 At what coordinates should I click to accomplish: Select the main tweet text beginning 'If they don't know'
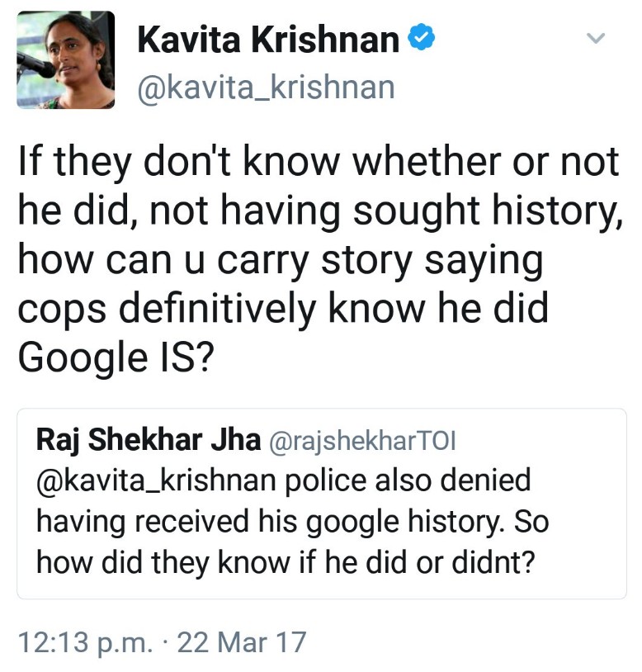click(x=320, y=260)
